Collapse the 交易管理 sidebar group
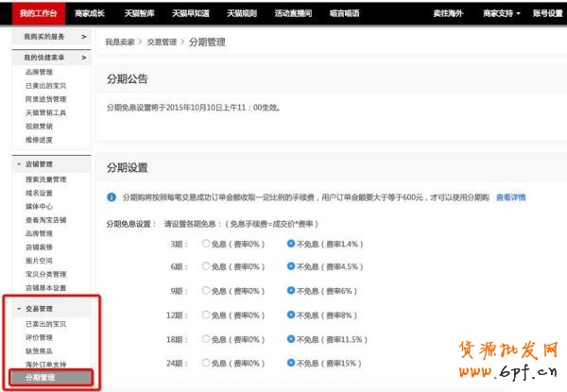The height and width of the screenshot is (392, 567). coord(19,309)
